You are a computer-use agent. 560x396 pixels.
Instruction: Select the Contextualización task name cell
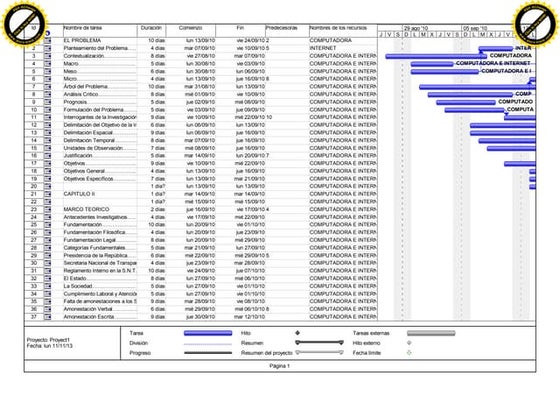pyautogui.click(x=100, y=56)
